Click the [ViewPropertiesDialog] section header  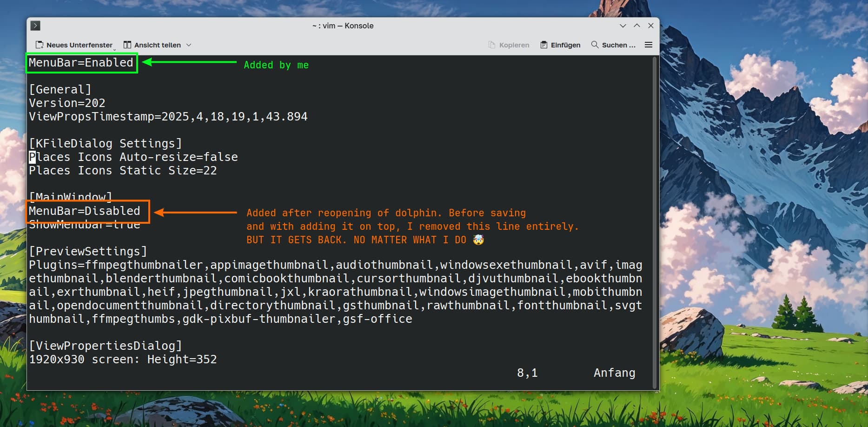106,346
